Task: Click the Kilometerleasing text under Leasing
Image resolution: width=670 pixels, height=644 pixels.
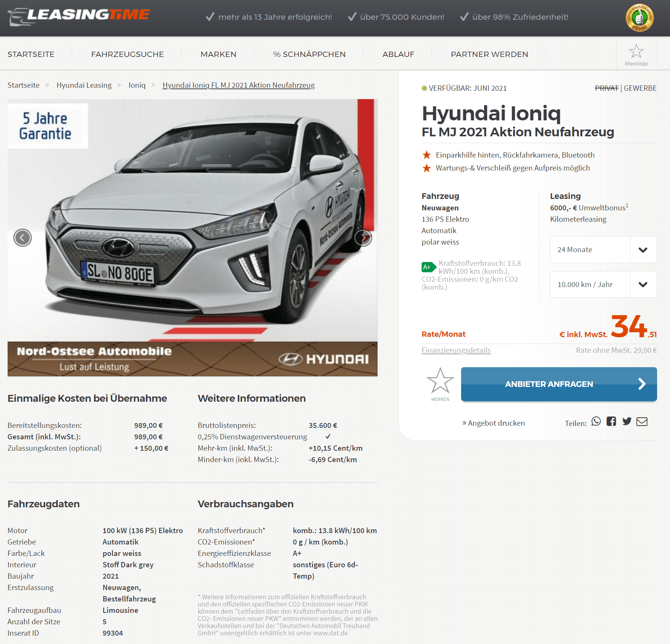Action: pyautogui.click(x=578, y=219)
